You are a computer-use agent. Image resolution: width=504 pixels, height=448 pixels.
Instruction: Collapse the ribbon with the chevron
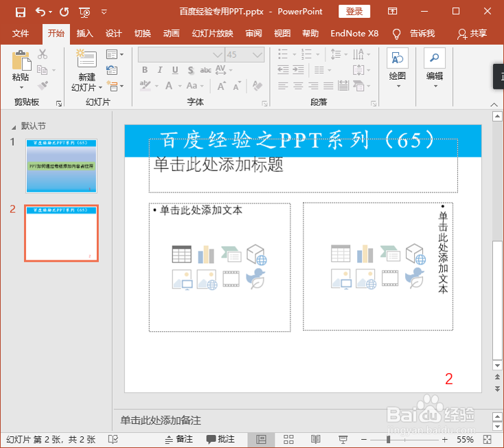coord(494,104)
